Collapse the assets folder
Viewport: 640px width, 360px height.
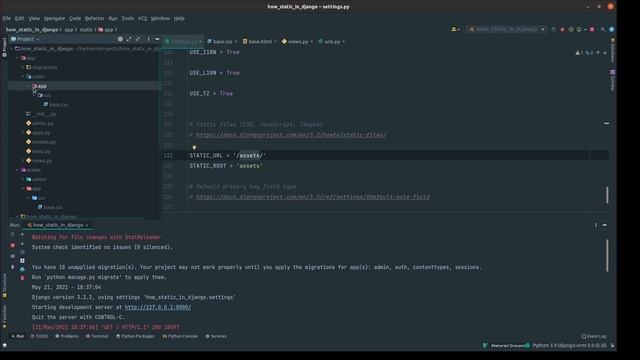pos(17,170)
